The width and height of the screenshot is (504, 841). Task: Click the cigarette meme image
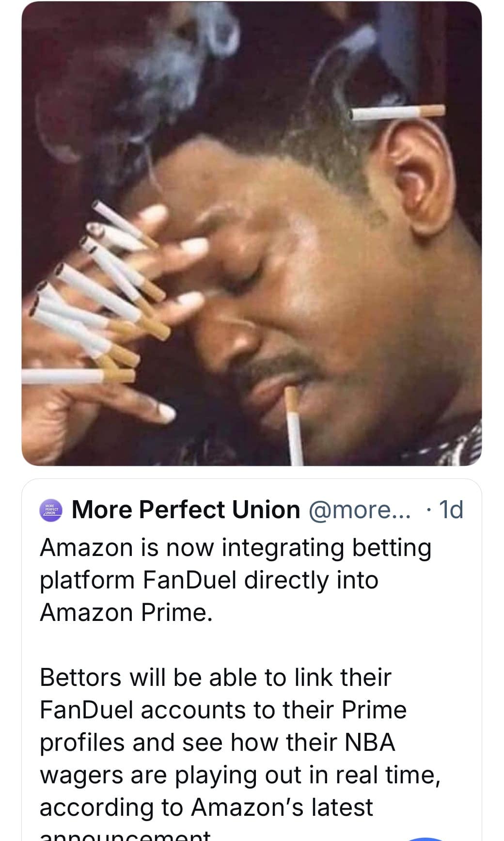tap(252, 233)
